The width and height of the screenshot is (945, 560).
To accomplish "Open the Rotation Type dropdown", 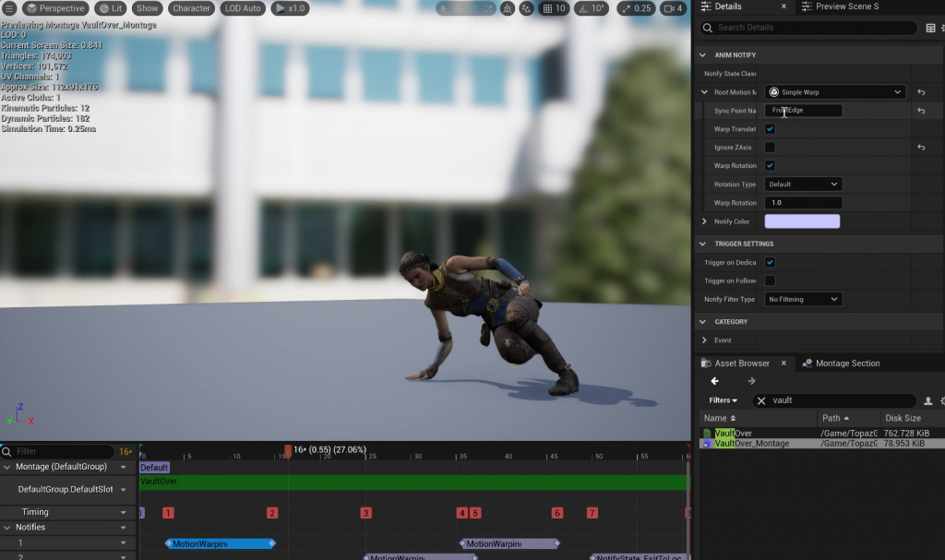I will click(x=803, y=185).
